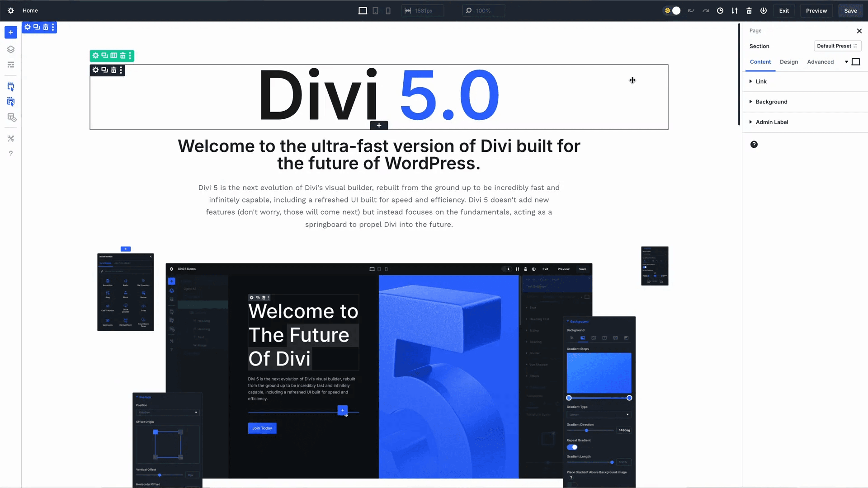
Task: Open the Default Preset dropdown for Section
Action: tap(837, 46)
